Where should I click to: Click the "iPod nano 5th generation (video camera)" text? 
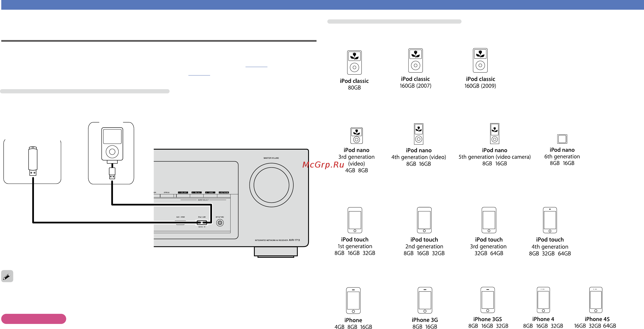(x=495, y=153)
